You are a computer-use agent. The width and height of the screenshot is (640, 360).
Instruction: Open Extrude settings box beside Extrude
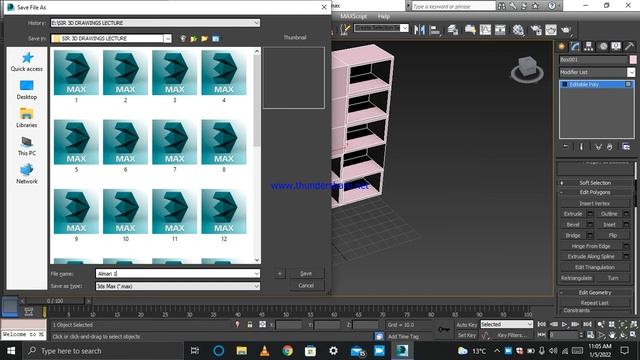590,213
